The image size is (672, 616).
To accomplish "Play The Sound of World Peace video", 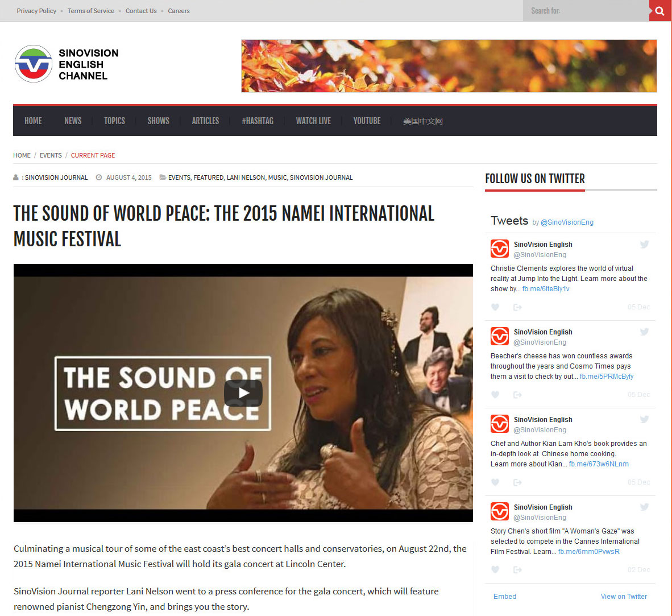I will click(243, 392).
